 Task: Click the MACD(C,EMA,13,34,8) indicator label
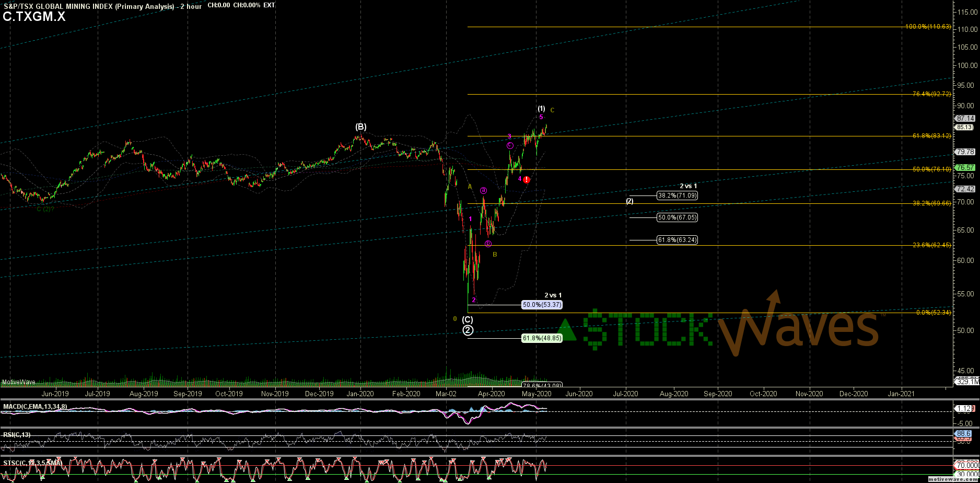click(x=34, y=407)
